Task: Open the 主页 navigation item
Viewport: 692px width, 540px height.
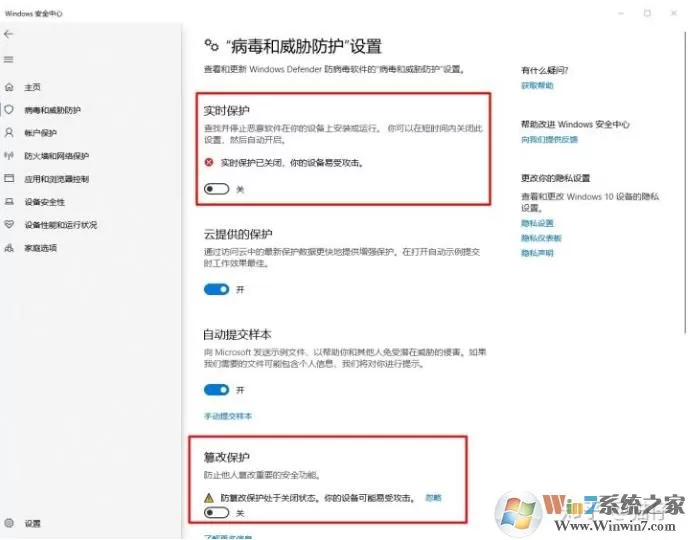Action: point(32,87)
